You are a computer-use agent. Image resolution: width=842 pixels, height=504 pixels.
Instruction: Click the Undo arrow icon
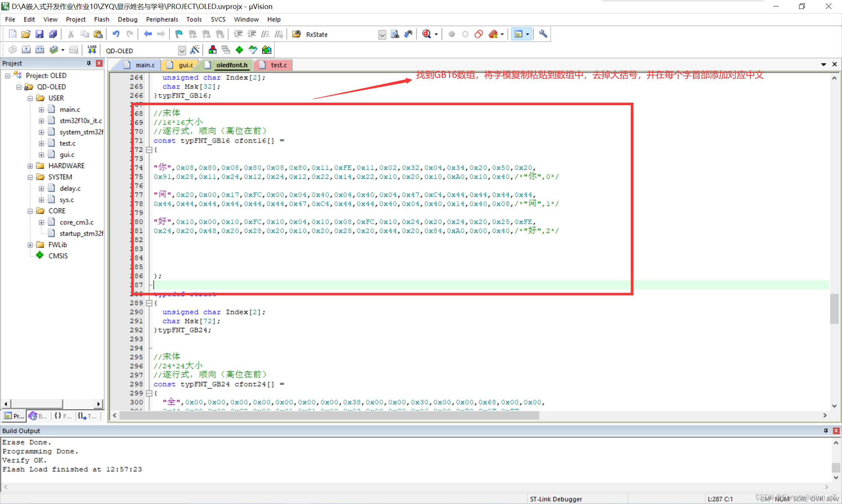(x=116, y=34)
